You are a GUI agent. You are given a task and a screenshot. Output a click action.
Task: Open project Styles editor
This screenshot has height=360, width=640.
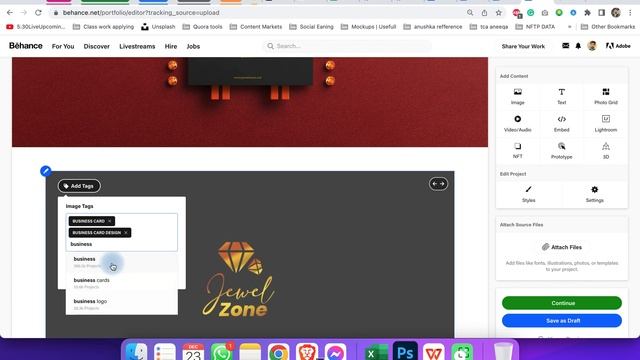click(529, 194)
